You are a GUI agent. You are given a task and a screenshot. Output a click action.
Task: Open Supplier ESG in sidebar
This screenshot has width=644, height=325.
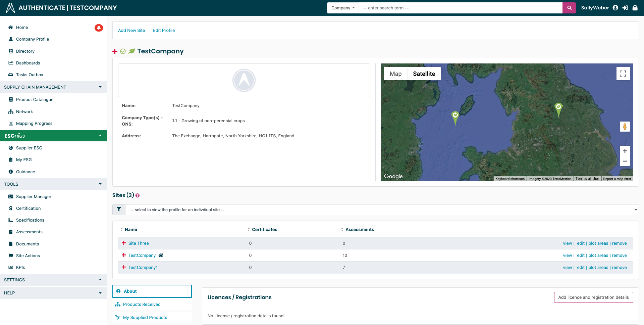(29, 148)
